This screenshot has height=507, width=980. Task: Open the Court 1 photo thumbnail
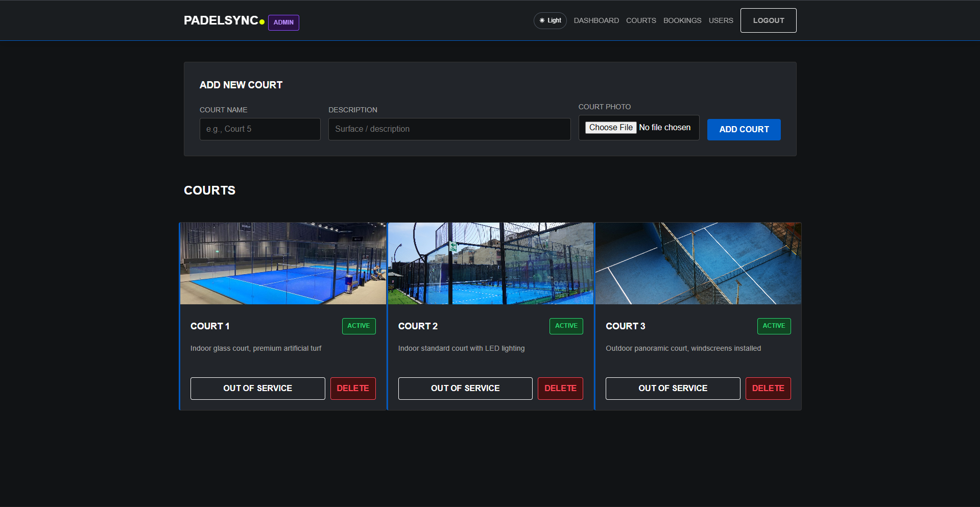coord(283,263)
